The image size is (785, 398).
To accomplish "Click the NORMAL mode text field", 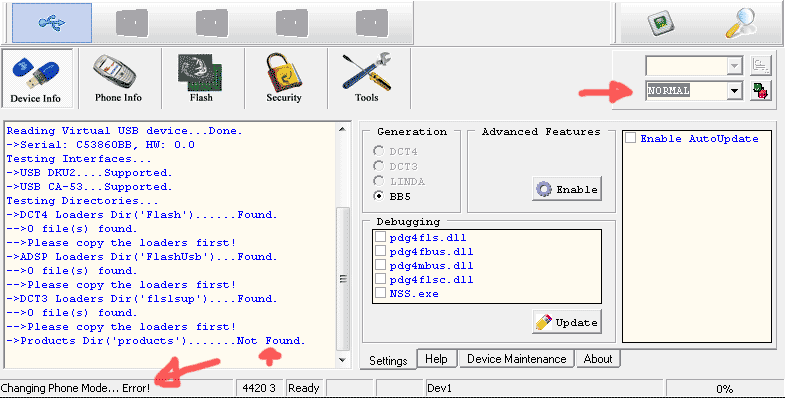I will coord(686,91).
